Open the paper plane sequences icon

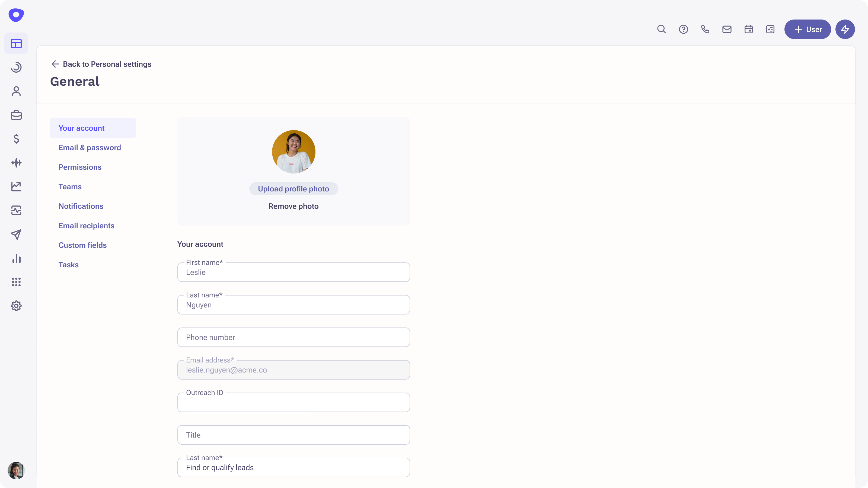click(16, 235)
